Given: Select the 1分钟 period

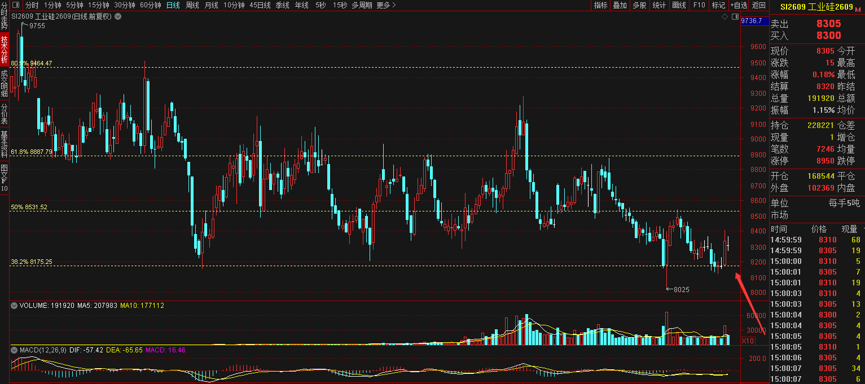Looking at the screenshot, I should pyautogui.click(x=52, y=5).
